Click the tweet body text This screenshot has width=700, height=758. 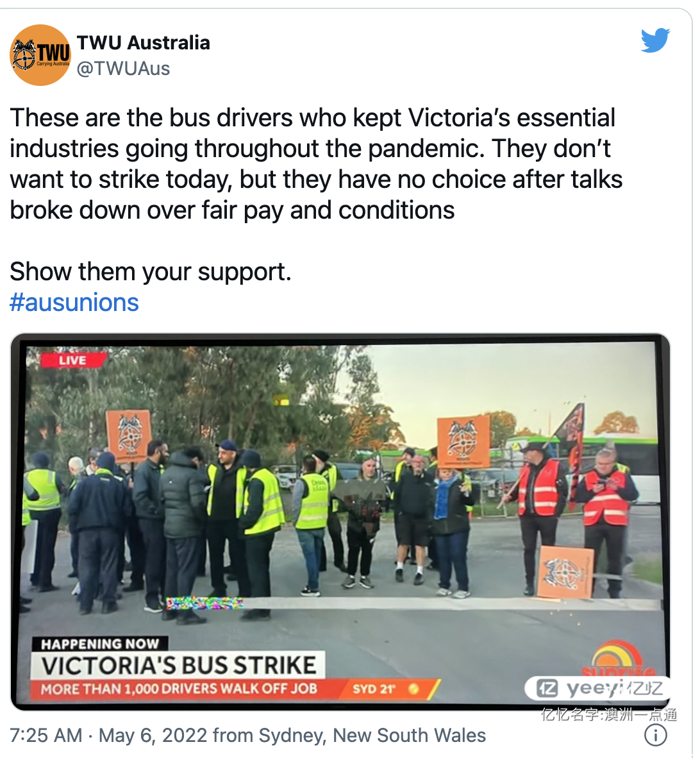tap(317, 164)
